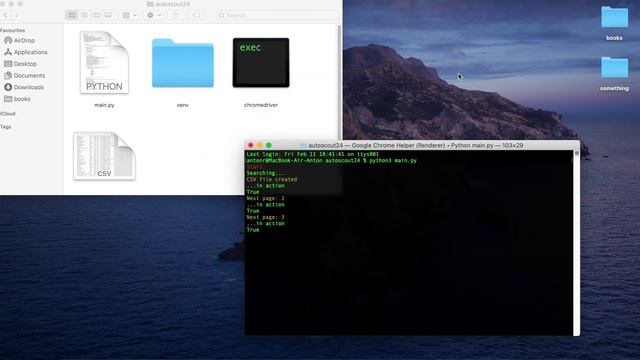Click the Edit Tags toolbar button
Image resolution: width=640 pixels, height=360 pixels.
(196, 15)
